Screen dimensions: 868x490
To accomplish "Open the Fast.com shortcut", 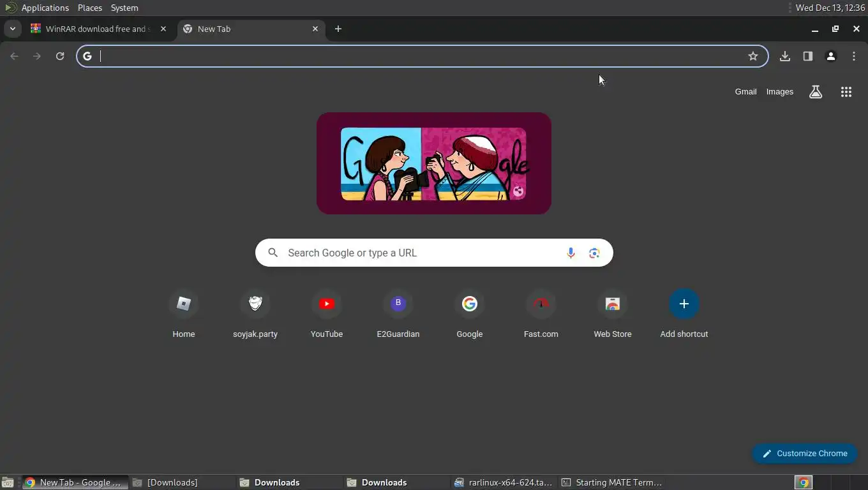I will [x=541, y=313].
